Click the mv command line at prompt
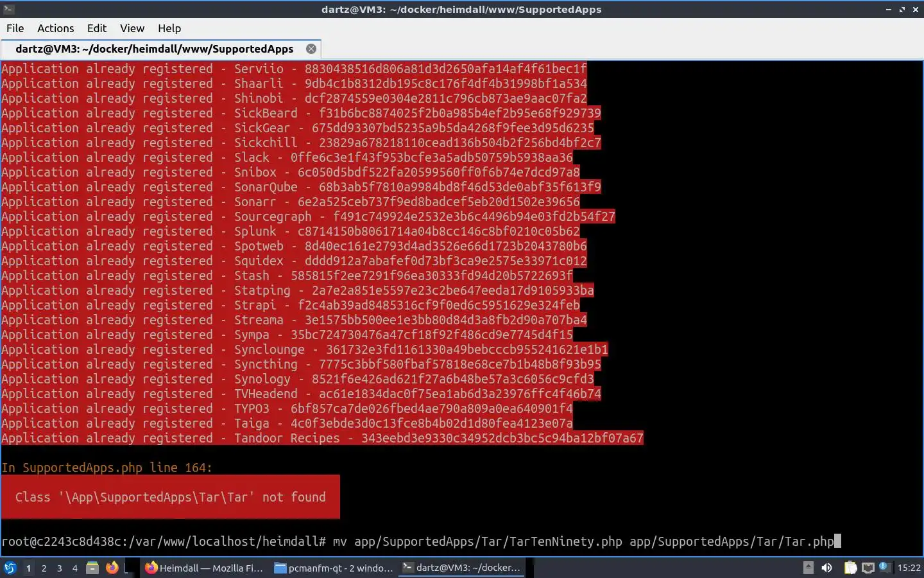 click(583, 541)
